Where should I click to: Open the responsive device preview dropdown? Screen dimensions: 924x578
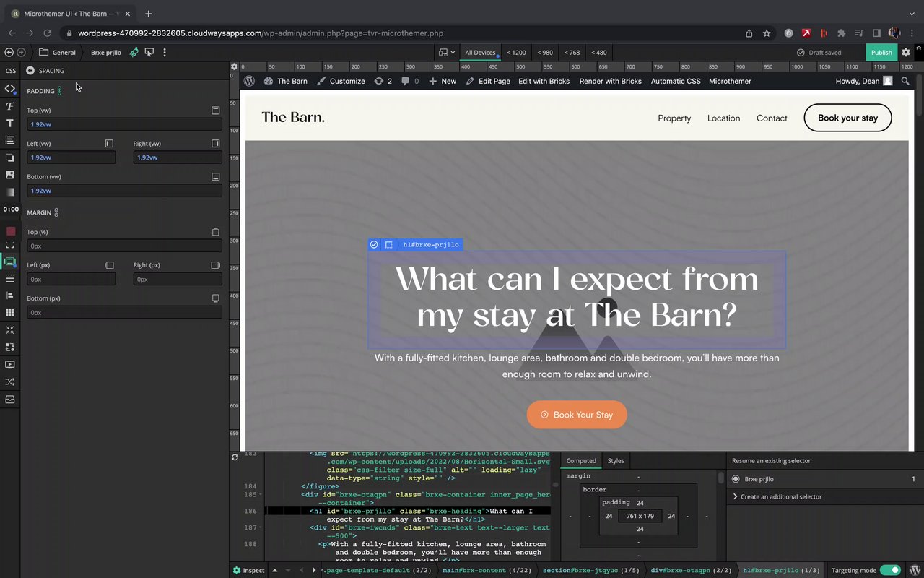447,52
